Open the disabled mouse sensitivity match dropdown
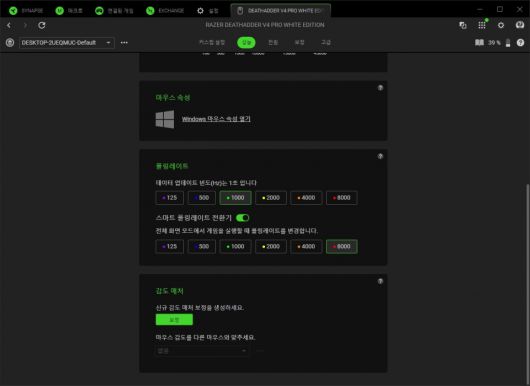The height and width of the screenshot is (386, 530). (202, 351)
